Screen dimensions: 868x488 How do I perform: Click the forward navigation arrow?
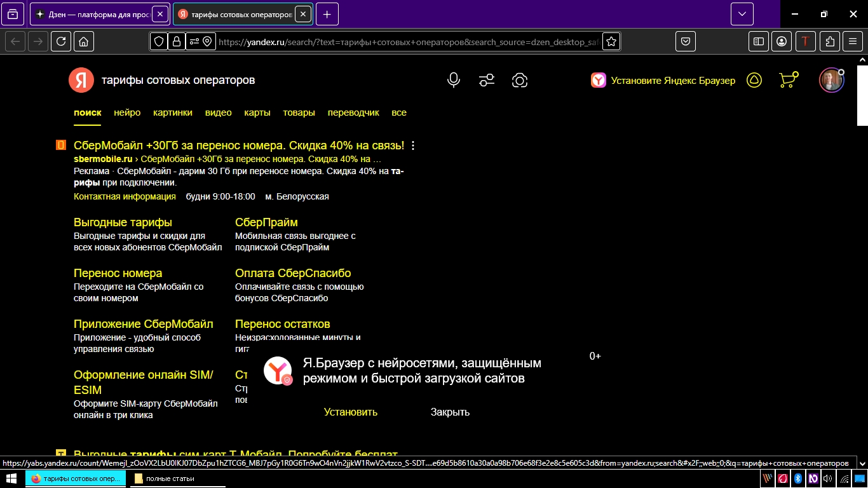38,41
